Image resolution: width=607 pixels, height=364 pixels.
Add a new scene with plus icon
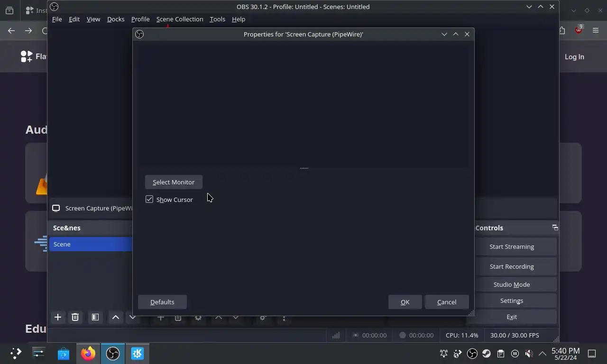click(x=58, y=317)
